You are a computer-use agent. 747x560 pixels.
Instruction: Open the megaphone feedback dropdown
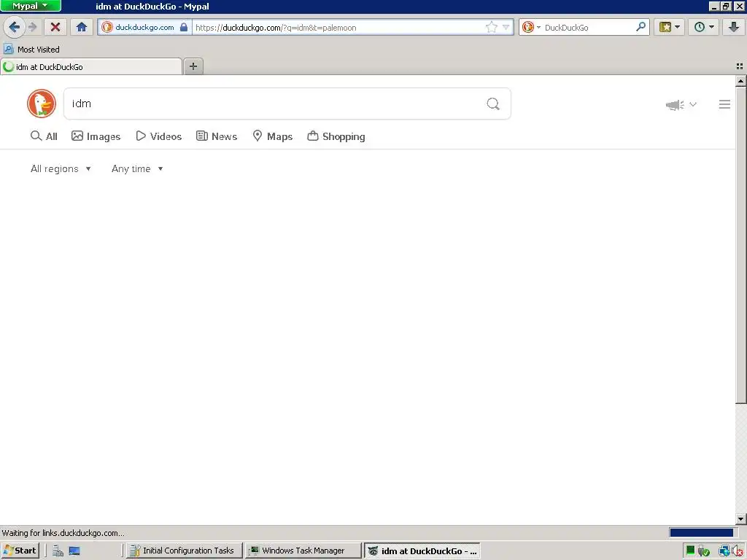(x=681, y=105)
